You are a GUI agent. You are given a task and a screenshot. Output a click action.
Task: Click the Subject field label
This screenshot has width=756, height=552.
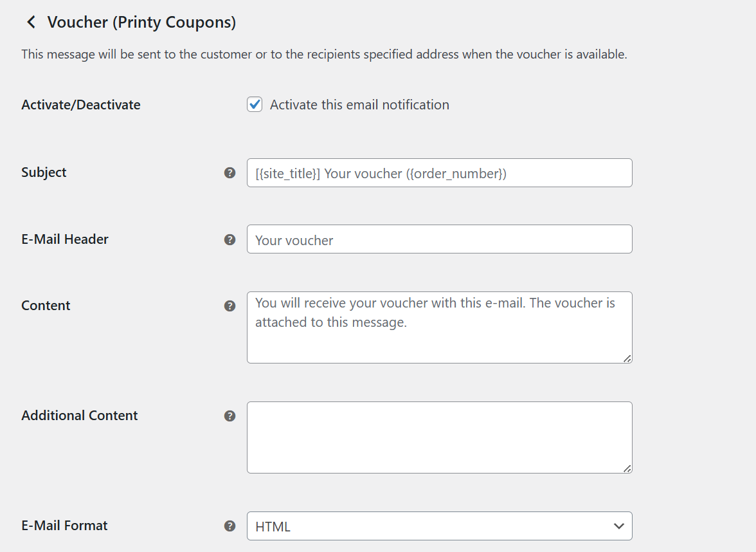coord(44,172)
